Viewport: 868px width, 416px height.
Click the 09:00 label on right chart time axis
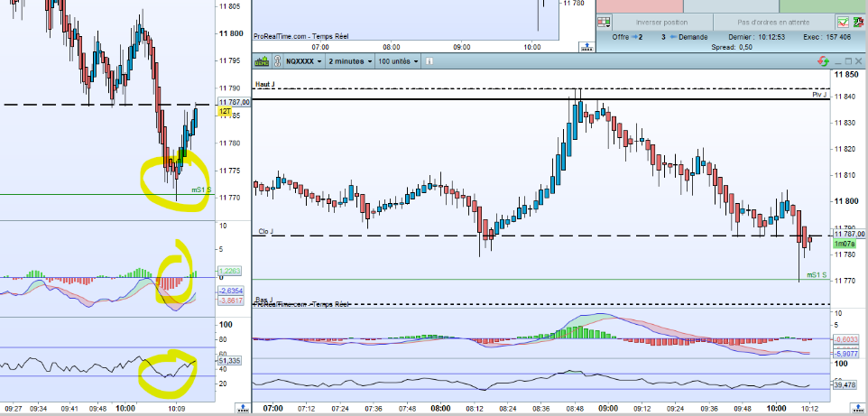[x=608, y=408]
